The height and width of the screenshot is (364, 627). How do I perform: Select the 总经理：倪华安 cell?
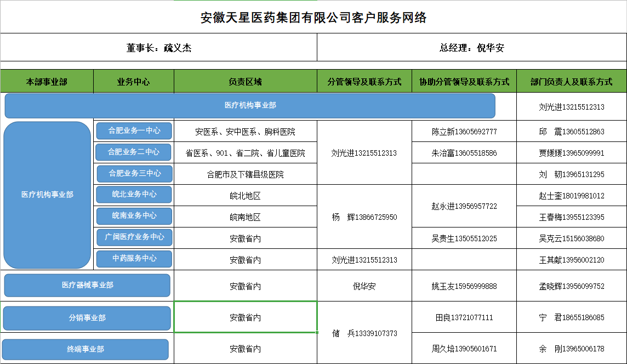472,48
